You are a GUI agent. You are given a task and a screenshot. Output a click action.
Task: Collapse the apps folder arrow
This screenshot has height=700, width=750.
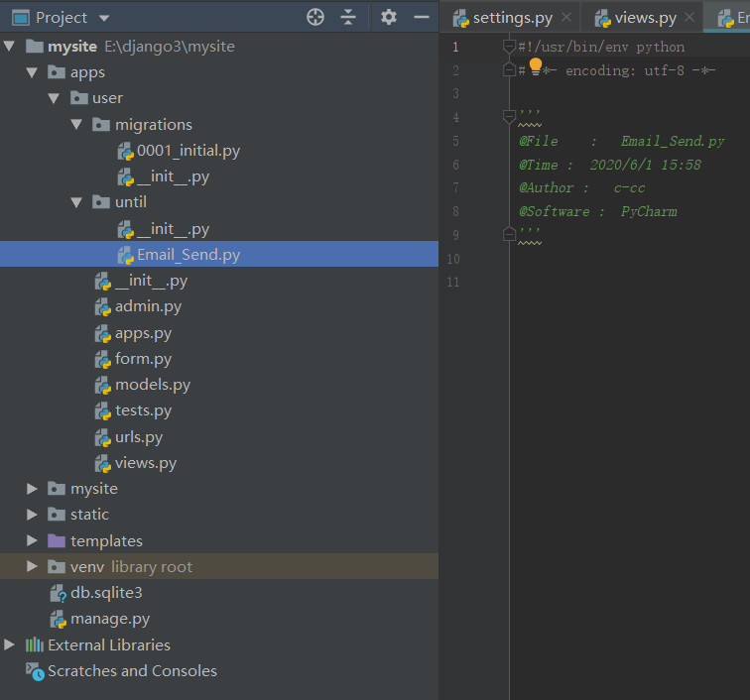click(32, 72)
